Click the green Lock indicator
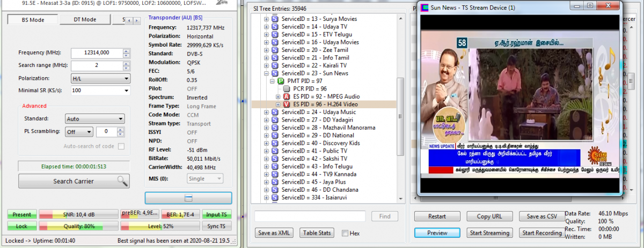The image size is (644, 248). point(22,226)
